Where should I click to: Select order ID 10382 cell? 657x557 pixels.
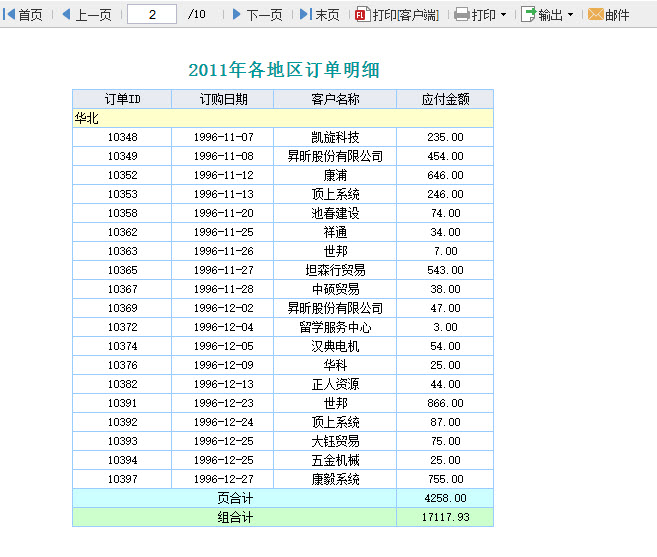[x=122, y=384]
